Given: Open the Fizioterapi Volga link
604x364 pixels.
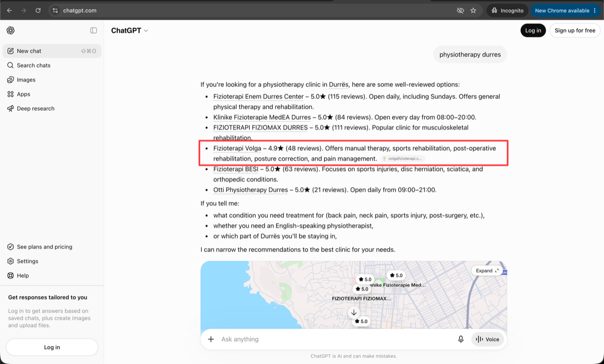Looking at the screenshot, I should point(237,149).
